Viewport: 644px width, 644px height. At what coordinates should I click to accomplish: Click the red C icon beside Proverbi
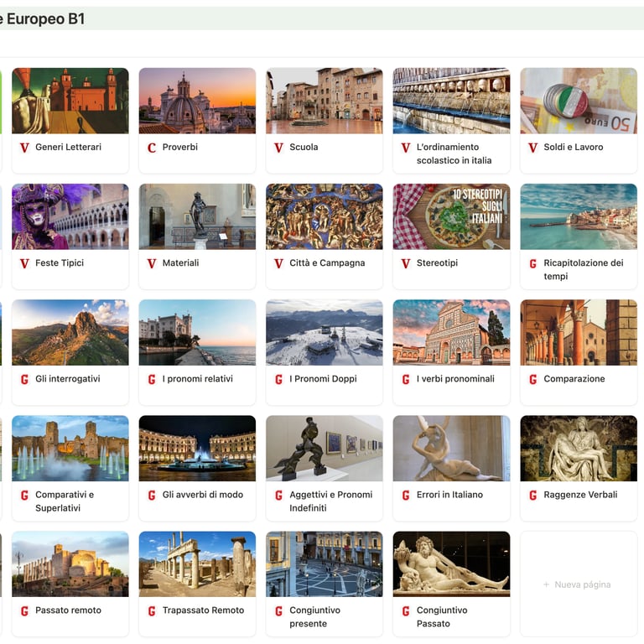152,148
